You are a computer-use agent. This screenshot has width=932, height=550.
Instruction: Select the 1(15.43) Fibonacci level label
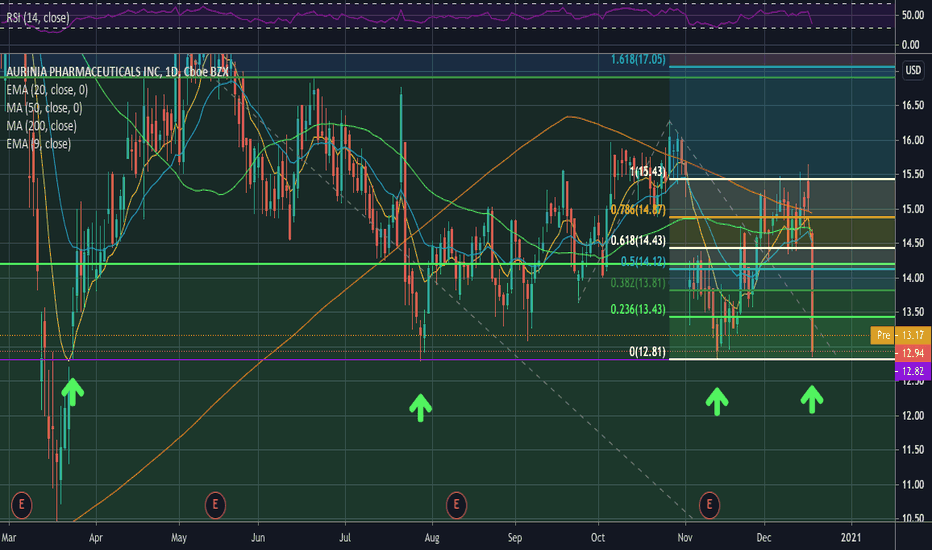[x=648, y=172]
